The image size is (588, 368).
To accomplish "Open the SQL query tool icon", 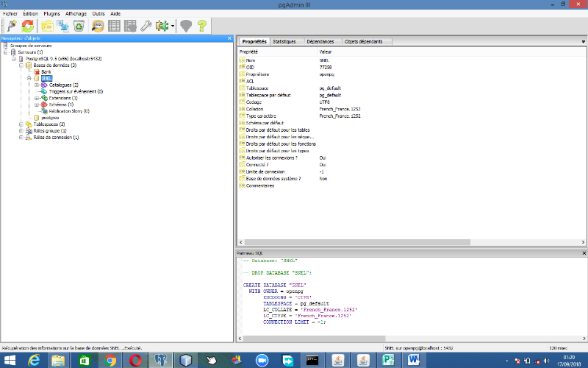I will point(98,26).
